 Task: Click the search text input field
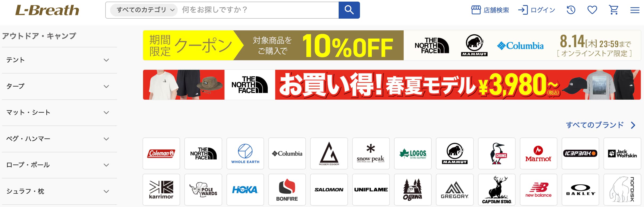click(258, 10)
